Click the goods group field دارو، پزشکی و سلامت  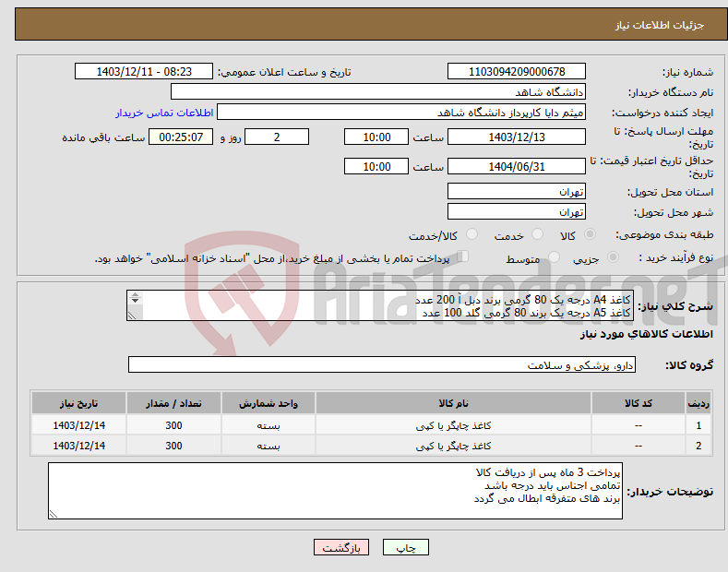click(382, 365)
